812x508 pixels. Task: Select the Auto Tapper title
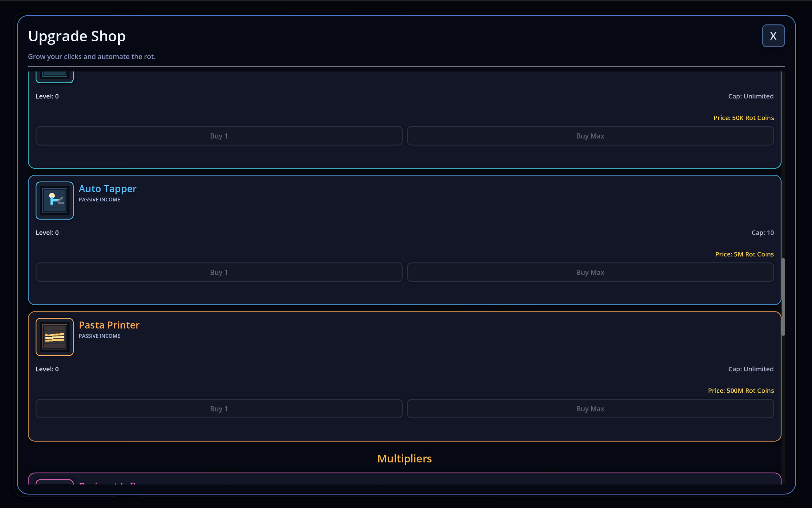pyautogui.click(x=108, y=188)
